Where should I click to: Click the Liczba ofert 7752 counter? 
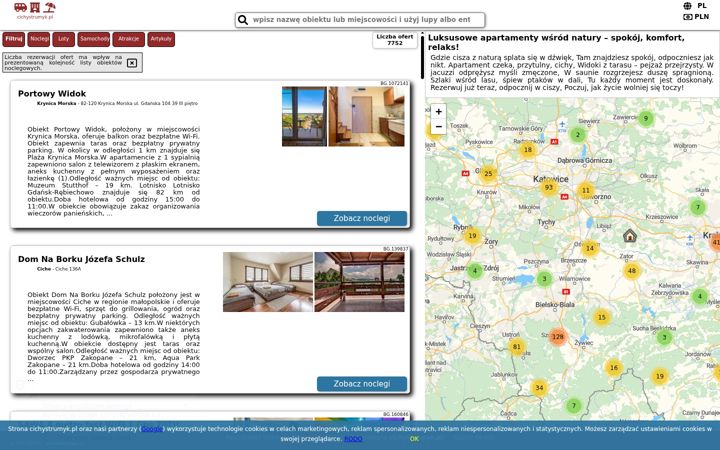(395, 40)
